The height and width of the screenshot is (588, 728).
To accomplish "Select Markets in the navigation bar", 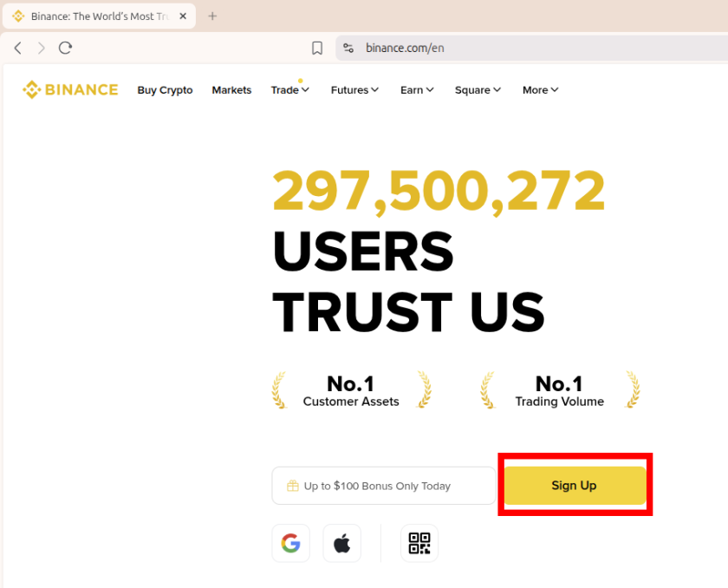I will pos(231,89).
